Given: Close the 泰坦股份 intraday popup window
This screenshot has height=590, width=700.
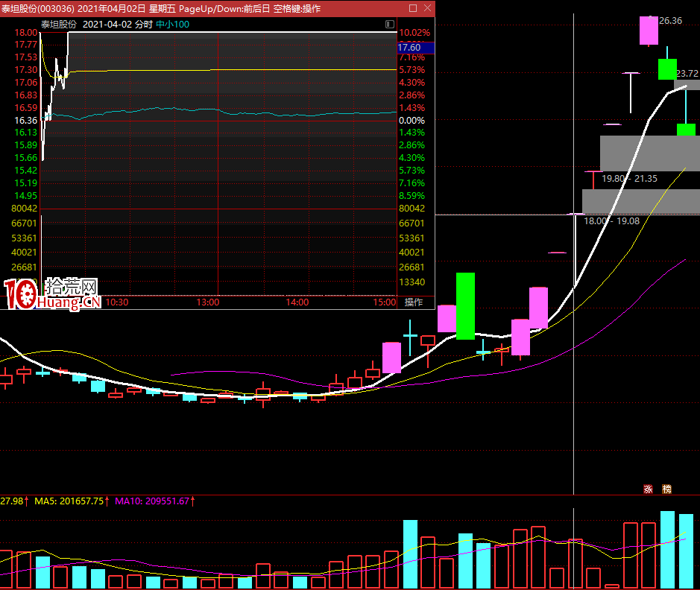Looking at the screenshot, I should point(426,8).
